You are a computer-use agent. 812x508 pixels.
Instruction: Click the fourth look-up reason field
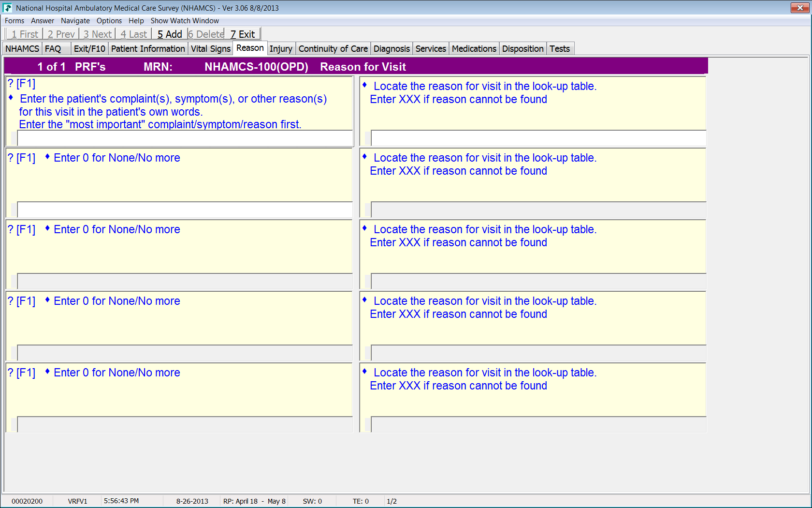click(x=538, y=353)
